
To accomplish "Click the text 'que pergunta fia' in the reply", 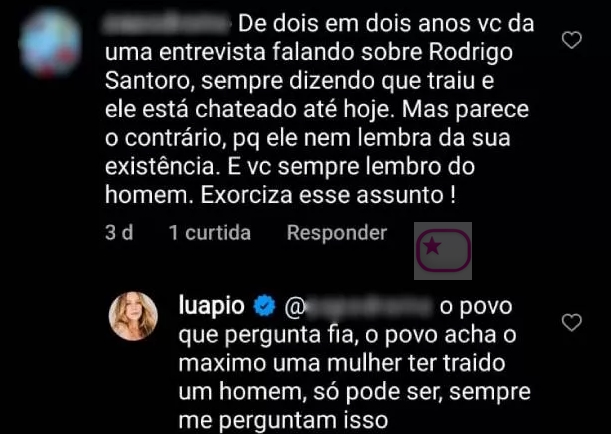I will point(268,335).
